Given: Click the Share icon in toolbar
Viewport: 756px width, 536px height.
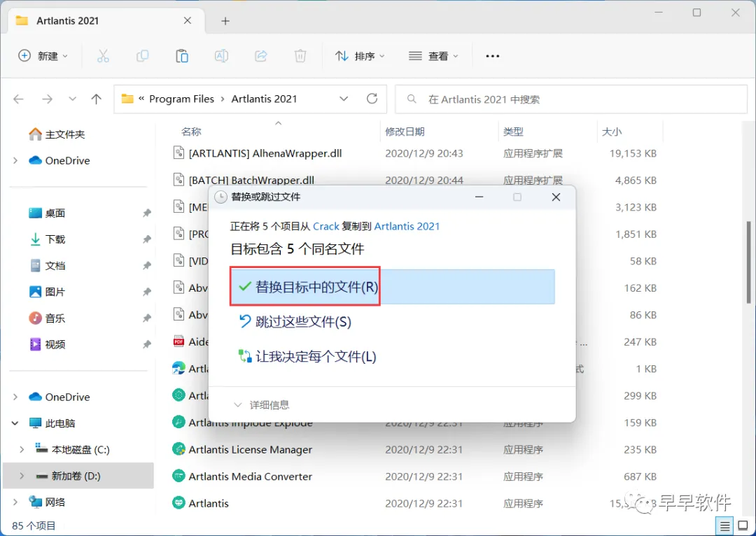Looking at the screenshot, I should click(261, 56).
